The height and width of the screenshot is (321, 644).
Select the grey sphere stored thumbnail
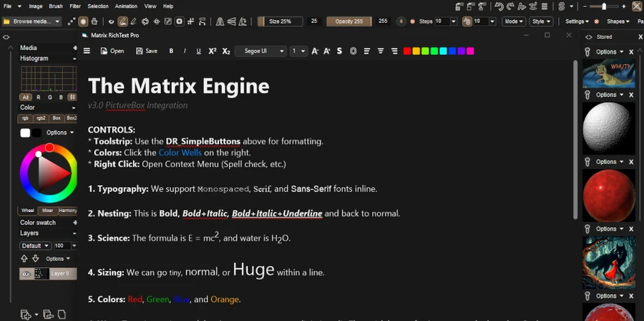tap(609, 128)
